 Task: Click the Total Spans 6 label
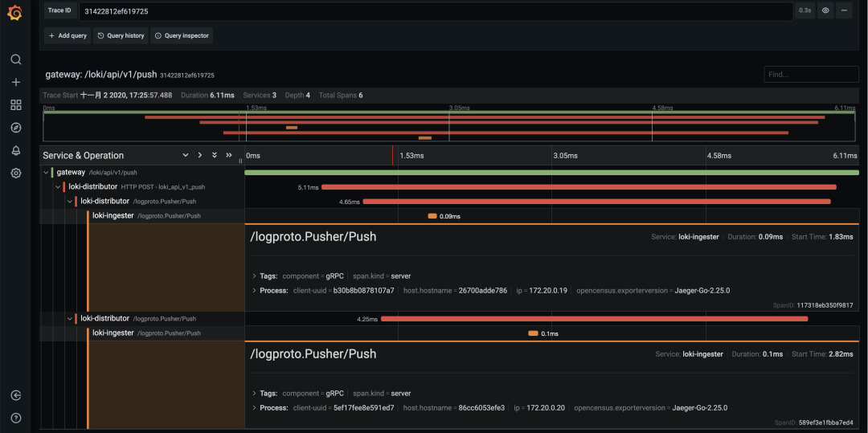tap(341, 95)
